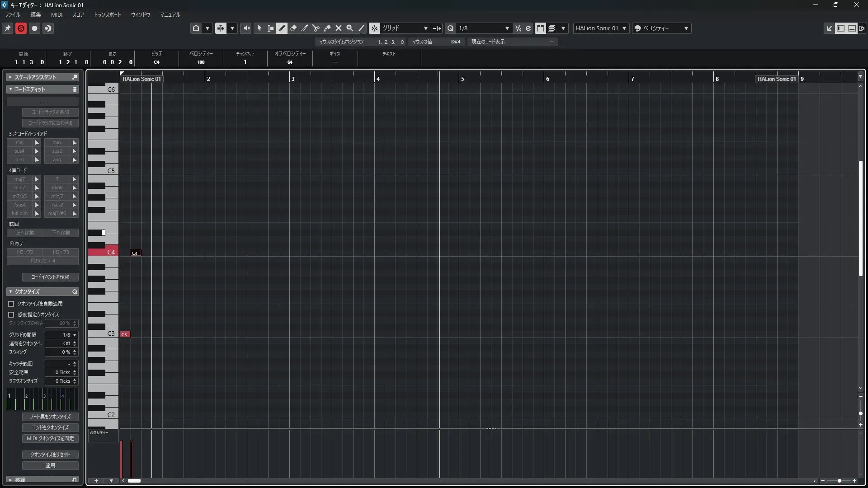Select the Object Selection arrow tool
This screenshot has width=868, height=488.
click(x=259, y=28)
